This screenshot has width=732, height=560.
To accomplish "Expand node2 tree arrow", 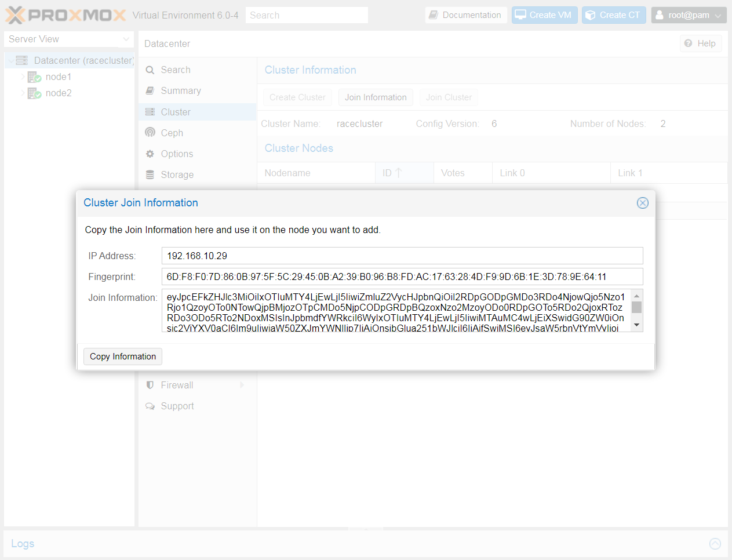I will (23, 93).
